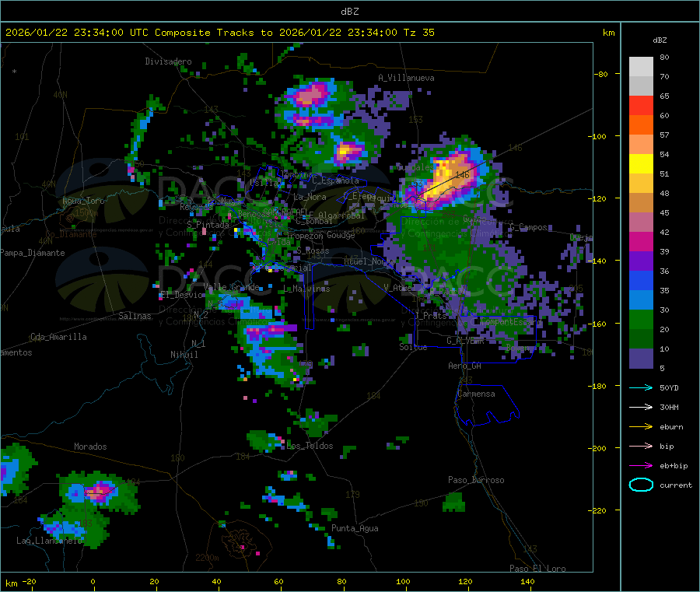The width and height of the screenshot is (700, 592).
Task: Click the Punta_Agua place label
Action: coord(355,529)
